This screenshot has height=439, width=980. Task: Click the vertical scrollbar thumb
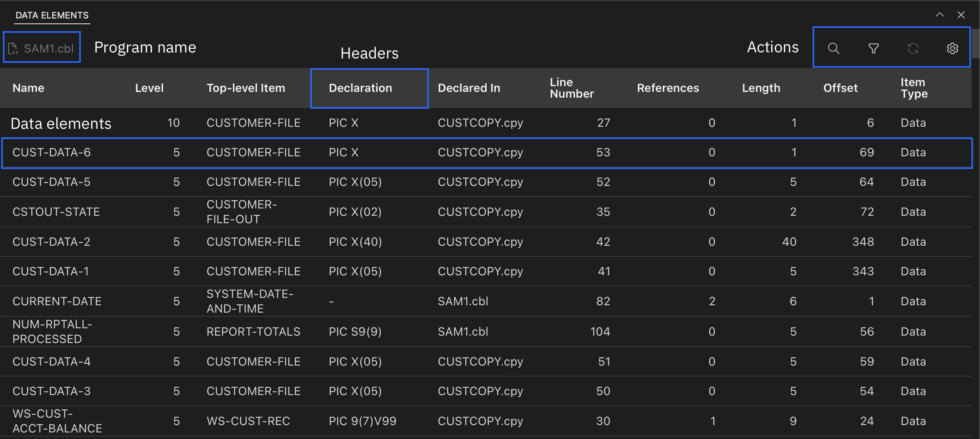[975, 43]
